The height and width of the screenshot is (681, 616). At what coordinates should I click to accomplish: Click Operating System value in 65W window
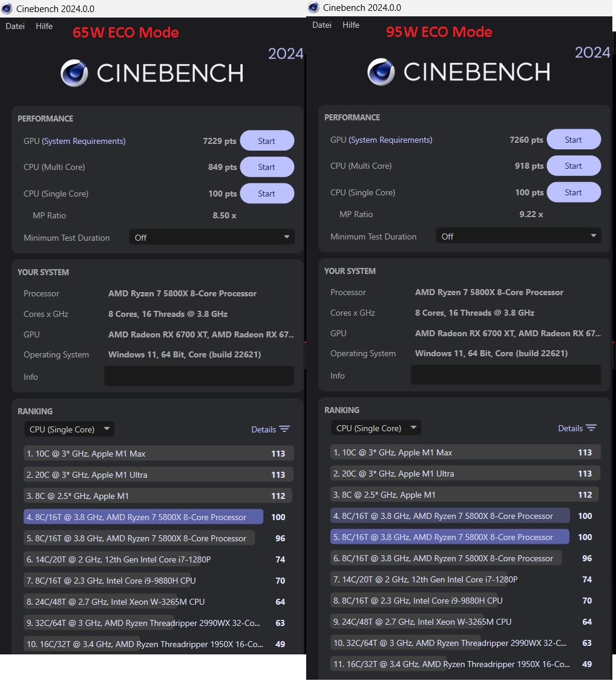pos(185,354)
